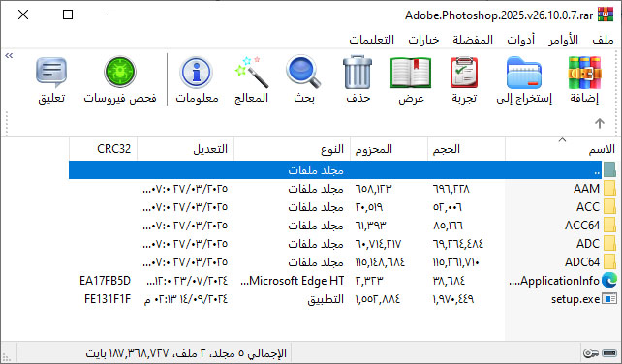Image resolution: width=622 pixels, height=364 pixels.
Task: Click the parent folder '..' icon
Action: point(609,169)
